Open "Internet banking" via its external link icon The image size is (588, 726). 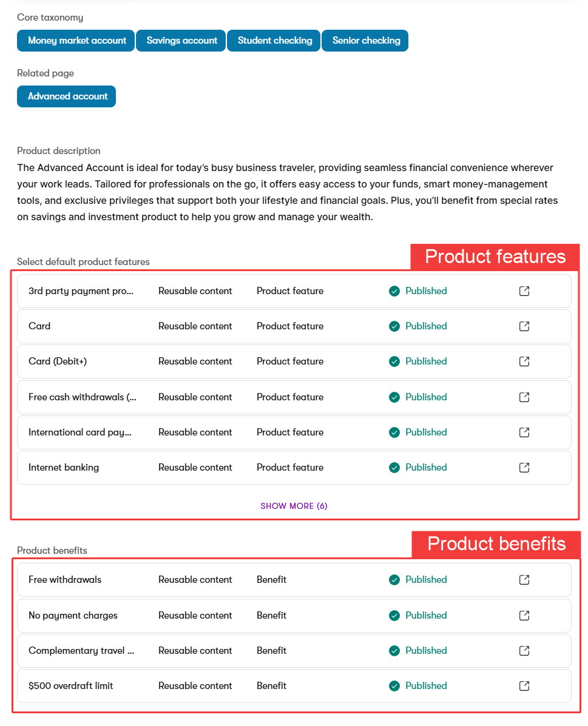523,467
